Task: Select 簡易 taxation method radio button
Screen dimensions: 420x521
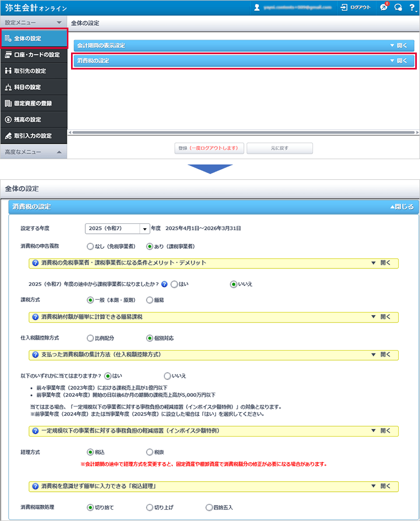Action: [150, 300]
